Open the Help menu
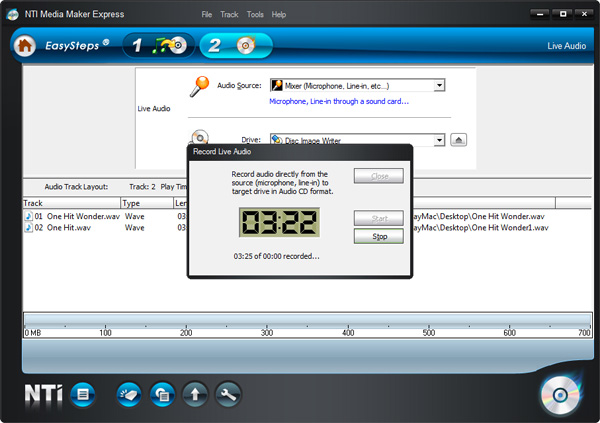This screenshot has width=600, height=423. [279, 15]
